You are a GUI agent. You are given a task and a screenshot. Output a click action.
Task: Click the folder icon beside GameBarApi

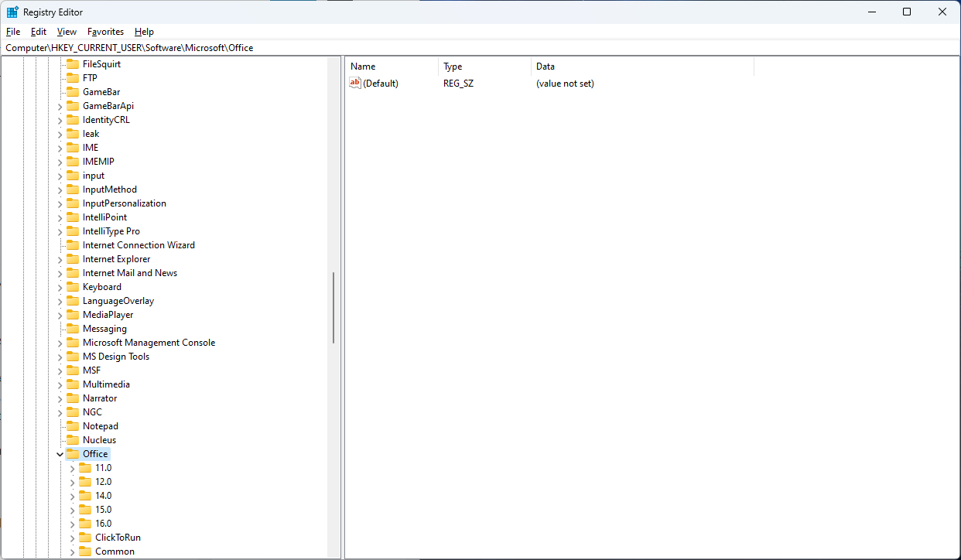[x=73, y=106]
